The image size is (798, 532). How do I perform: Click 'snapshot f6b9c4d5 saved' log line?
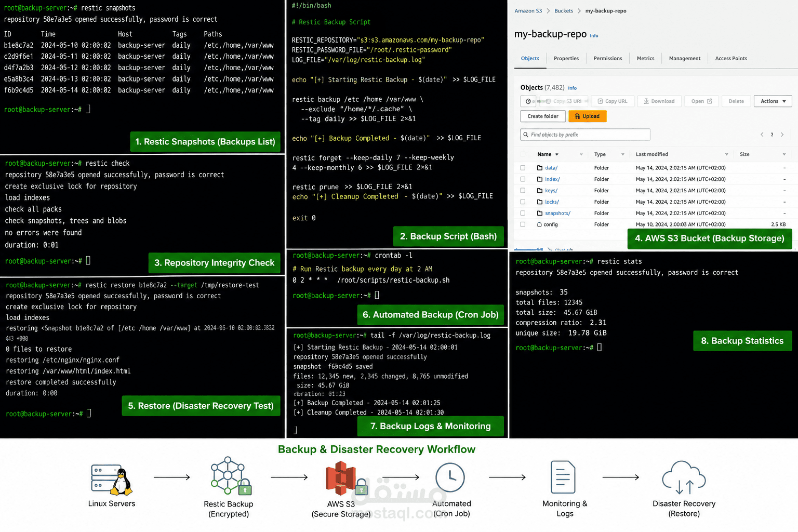(x=333, y=366)
